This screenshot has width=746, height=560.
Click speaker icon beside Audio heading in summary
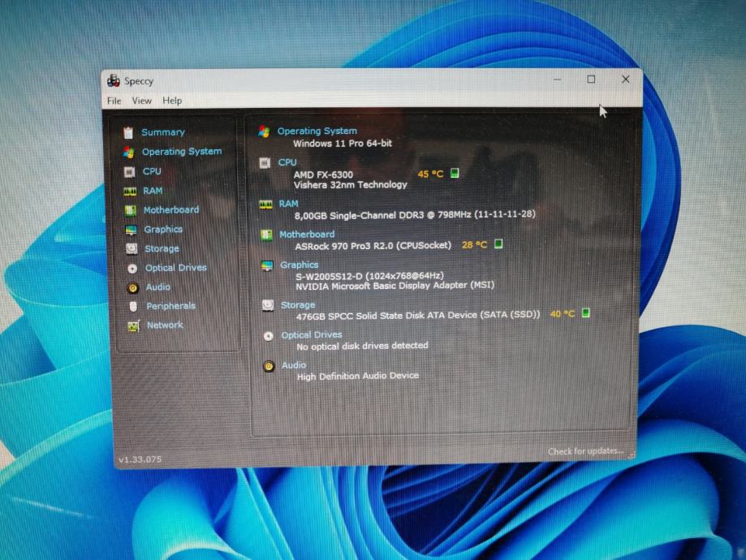coord(269,366)
